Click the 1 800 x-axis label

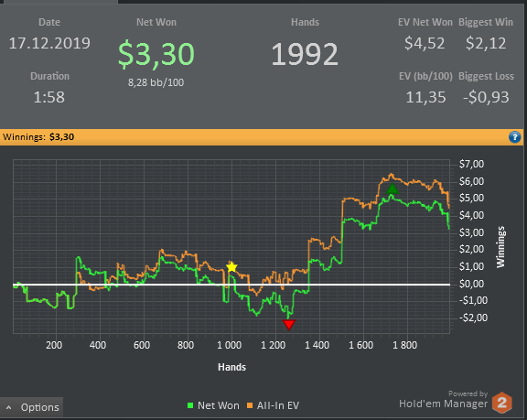(x=404, y=345)
